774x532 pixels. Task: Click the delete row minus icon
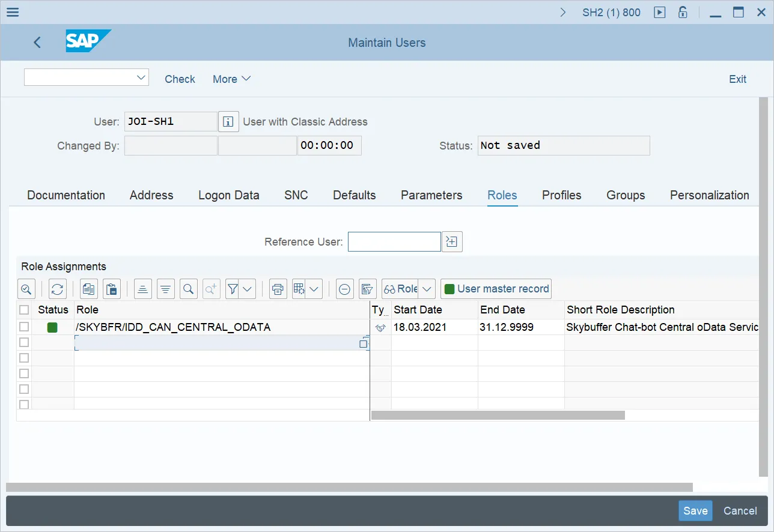(x=344, y=289)
